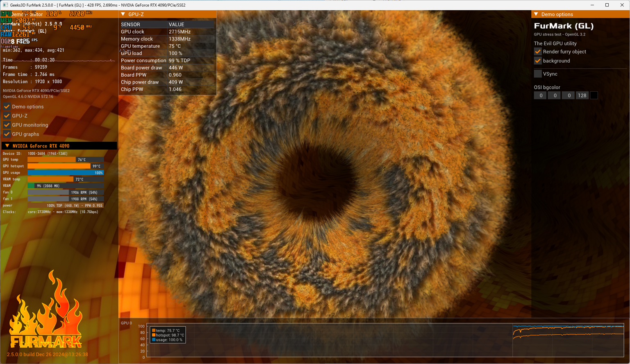This screenshot has width=630, height=364.
Task: Click the VRAM temp bar showing 72°C
Action: point(66,179)
